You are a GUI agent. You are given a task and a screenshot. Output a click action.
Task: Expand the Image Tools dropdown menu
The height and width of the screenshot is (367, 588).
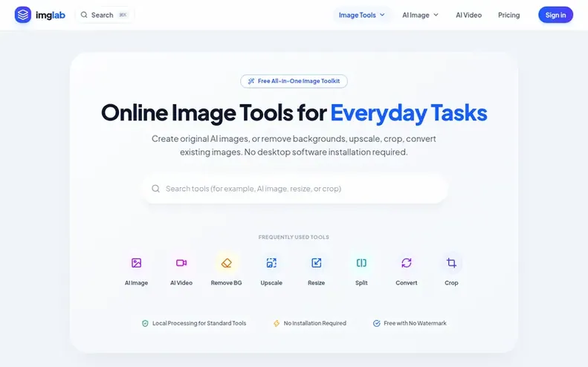pyautogui.click(x=361, y=15)
